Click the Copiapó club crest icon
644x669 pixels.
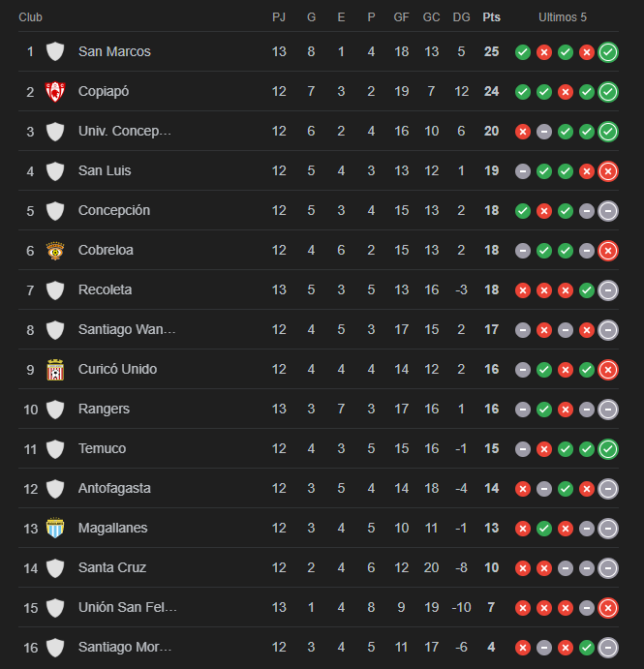(55, 91)
